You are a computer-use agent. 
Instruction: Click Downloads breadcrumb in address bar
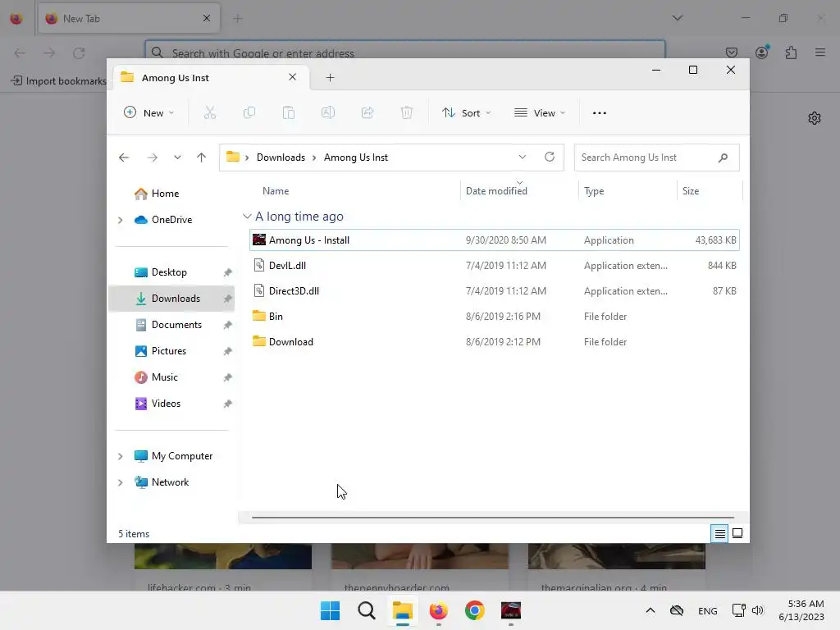click(x=281, y=157)
